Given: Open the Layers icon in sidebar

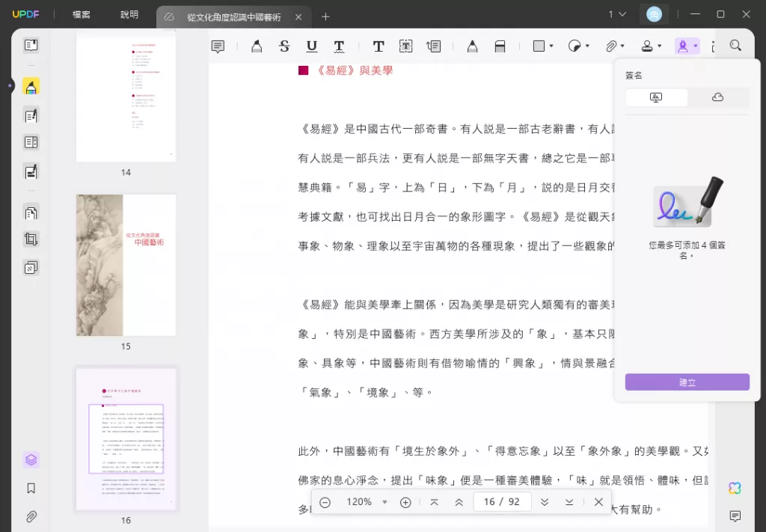Looking at the screenshot, I should pos(31,459).
